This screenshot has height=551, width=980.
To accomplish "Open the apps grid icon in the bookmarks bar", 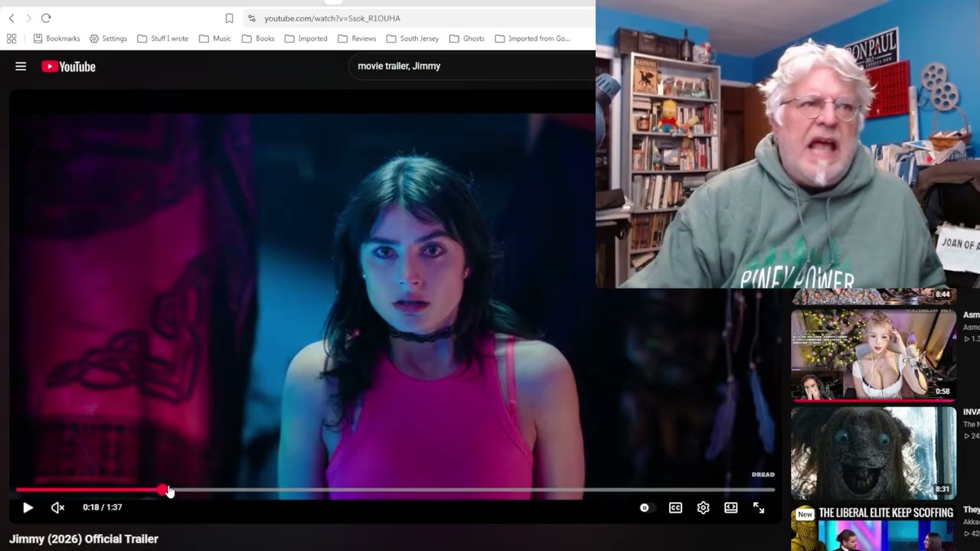I will [x=11, y=38].
